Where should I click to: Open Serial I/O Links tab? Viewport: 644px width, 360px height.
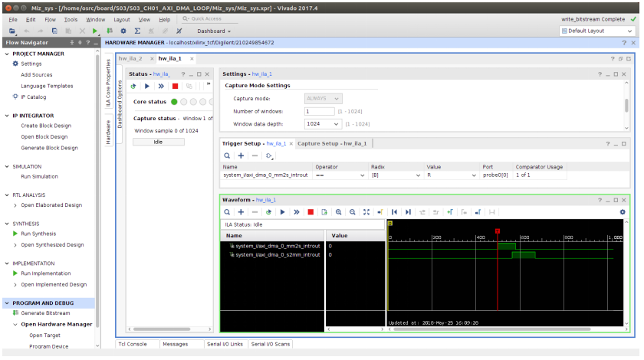pos(225,345)
